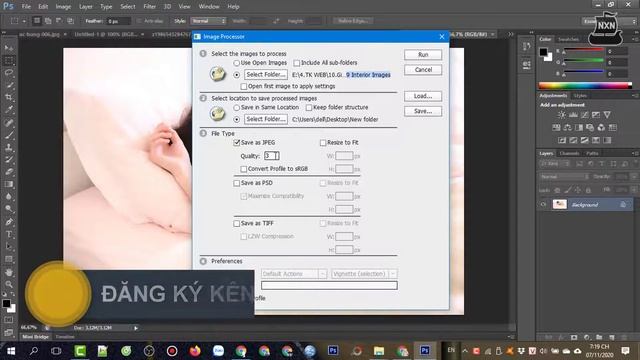This screenshot has height=360, width=640.
Task: Add a Channel Mixer adjustment
Action: [601, 127]
